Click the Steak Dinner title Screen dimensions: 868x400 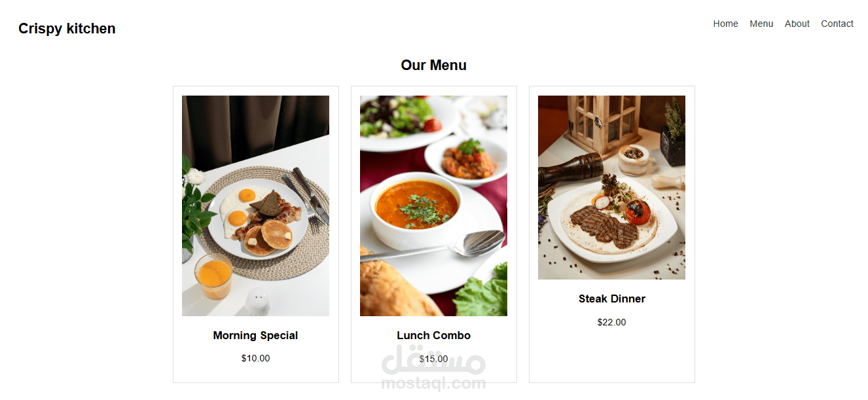click(611, 299)
